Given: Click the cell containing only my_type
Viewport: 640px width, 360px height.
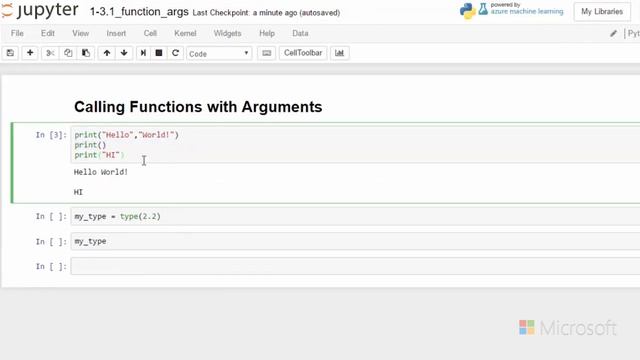Looking at the screenshot, I should point(355,241).
